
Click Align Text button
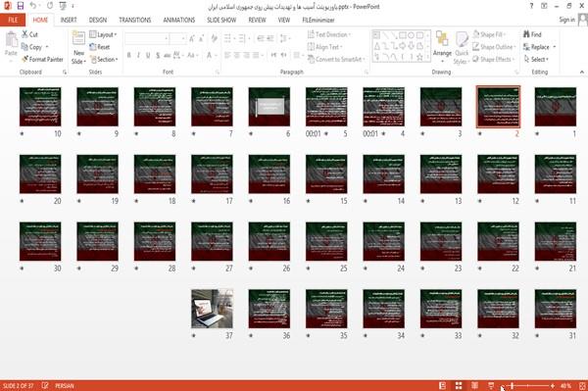point(324,47)
